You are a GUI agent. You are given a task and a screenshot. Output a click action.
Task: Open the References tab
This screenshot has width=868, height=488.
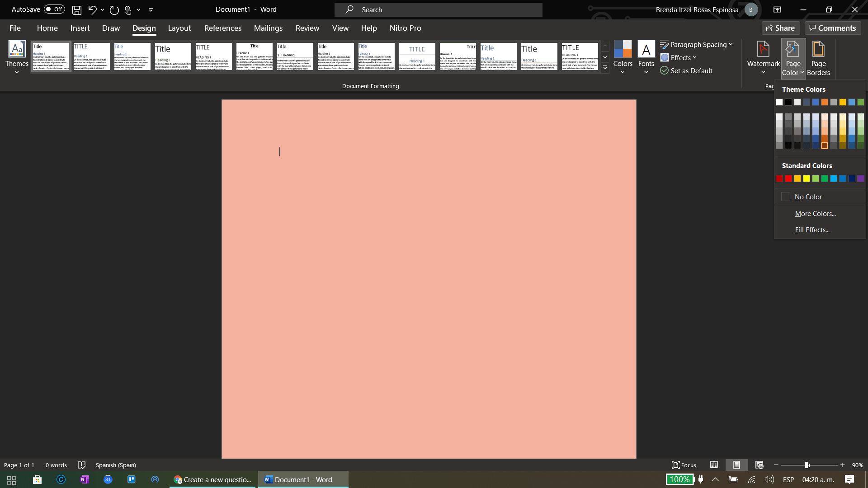[223, 28]
